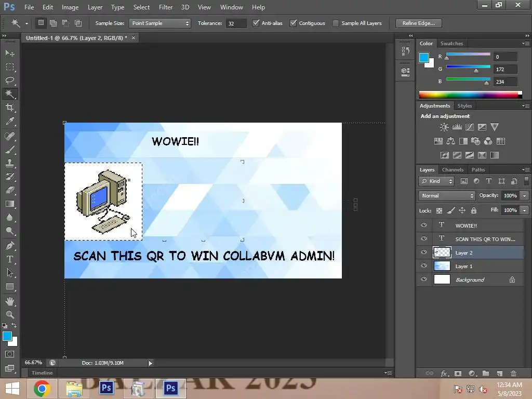Open blending mode Normal dropdown
The image size is (532, 399).
tap(446, 196)
